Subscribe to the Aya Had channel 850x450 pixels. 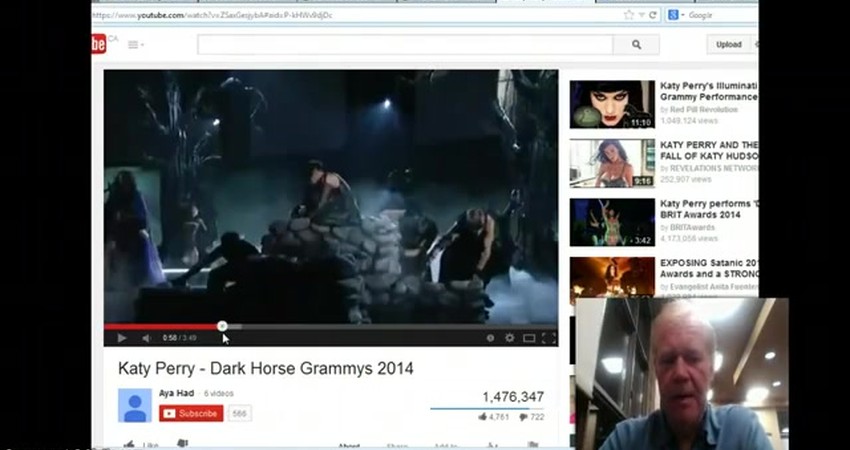(x=190, y=413)
